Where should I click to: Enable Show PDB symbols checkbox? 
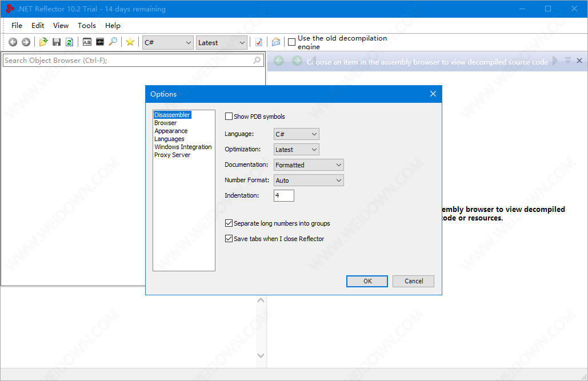[229, 117]
